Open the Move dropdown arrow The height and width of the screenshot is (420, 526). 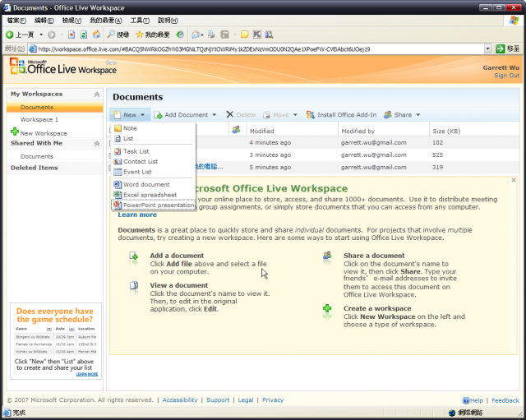click(x=295, y=115)
